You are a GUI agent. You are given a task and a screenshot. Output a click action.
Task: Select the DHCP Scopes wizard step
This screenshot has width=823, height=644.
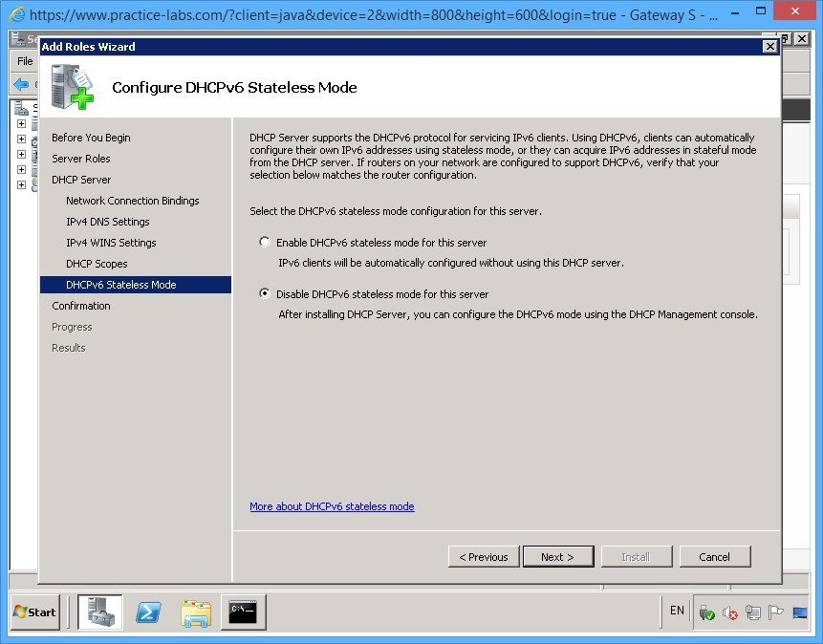pos(97,264)
